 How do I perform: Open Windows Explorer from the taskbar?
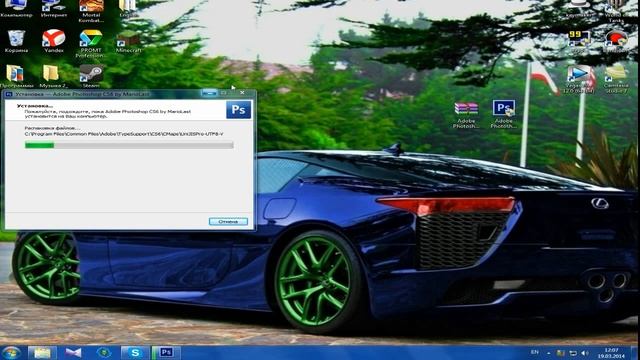click(42, 353)
